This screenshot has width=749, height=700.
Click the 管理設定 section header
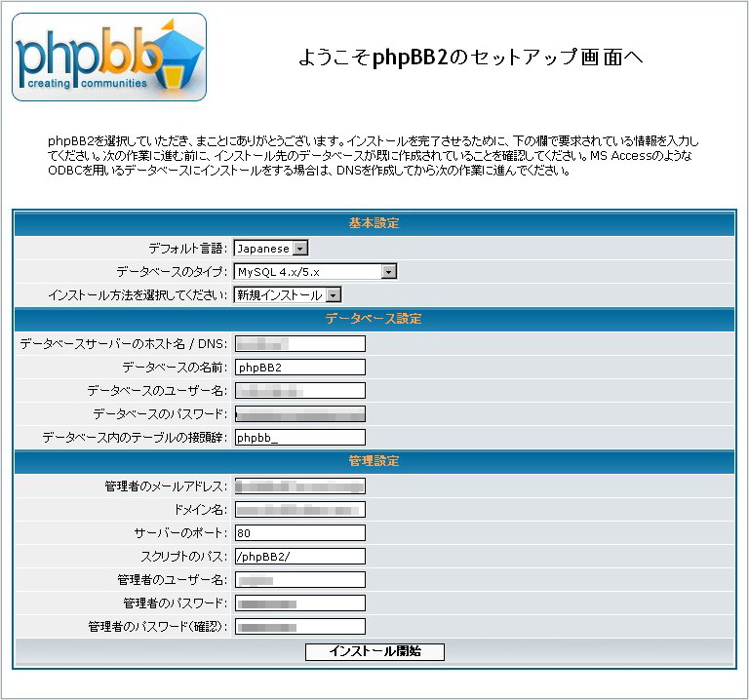tap(374, 461)
